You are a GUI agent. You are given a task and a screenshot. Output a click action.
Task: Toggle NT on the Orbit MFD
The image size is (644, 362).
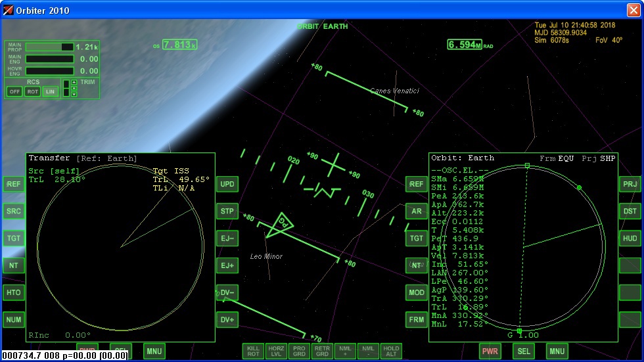[x=416, y=265]
